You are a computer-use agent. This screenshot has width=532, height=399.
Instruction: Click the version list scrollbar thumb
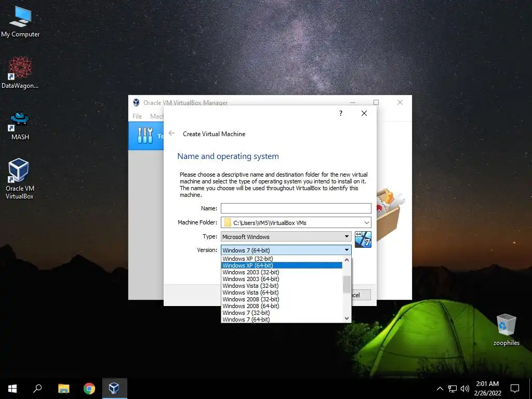point(347,284)
